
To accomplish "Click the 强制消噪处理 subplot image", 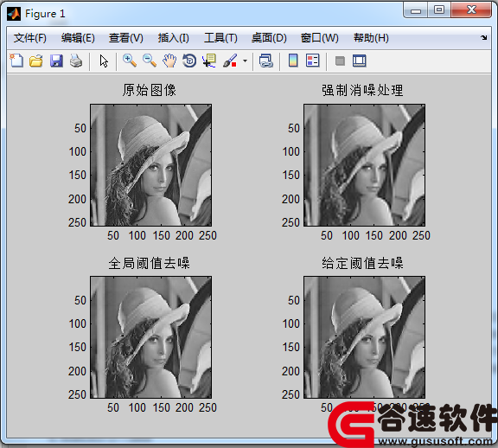I will tap(364, 165).
